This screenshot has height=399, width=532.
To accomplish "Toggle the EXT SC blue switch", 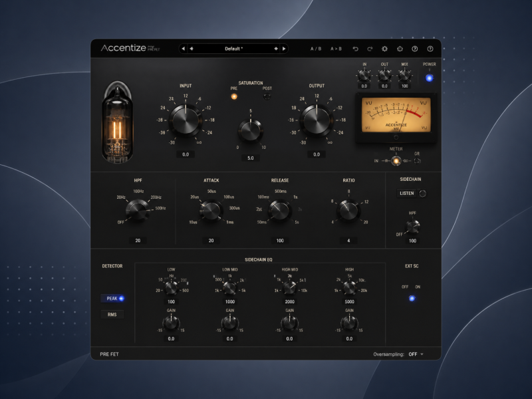I will pos(412,298).
